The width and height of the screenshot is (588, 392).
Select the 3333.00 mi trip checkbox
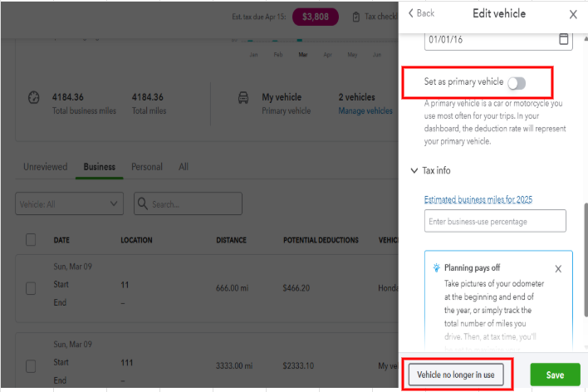pos(31,366)
